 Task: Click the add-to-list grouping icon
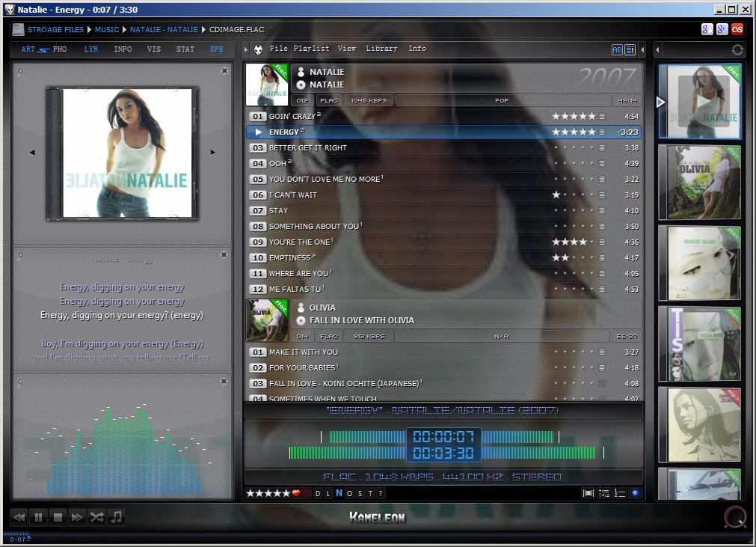[603, 493]
